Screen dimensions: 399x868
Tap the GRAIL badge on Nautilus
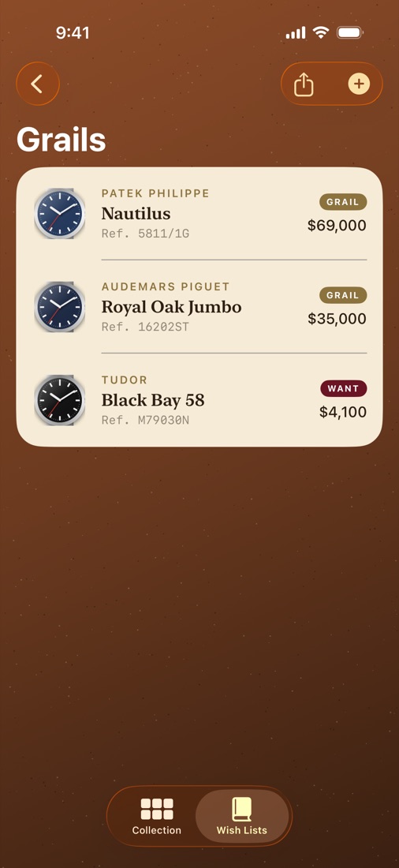[343, 202]
